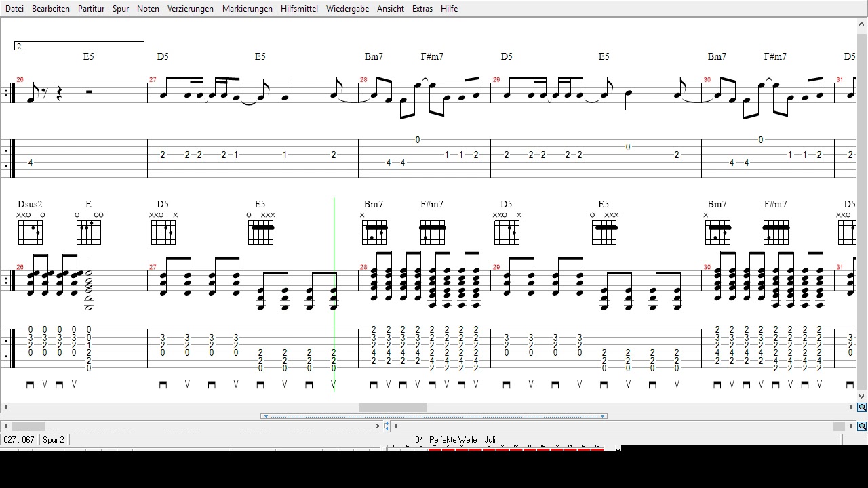The width and height of the screenshot is (868, 488).
Task: Click the vertical scrollbar's down arrow
Action: coord(863,396)
